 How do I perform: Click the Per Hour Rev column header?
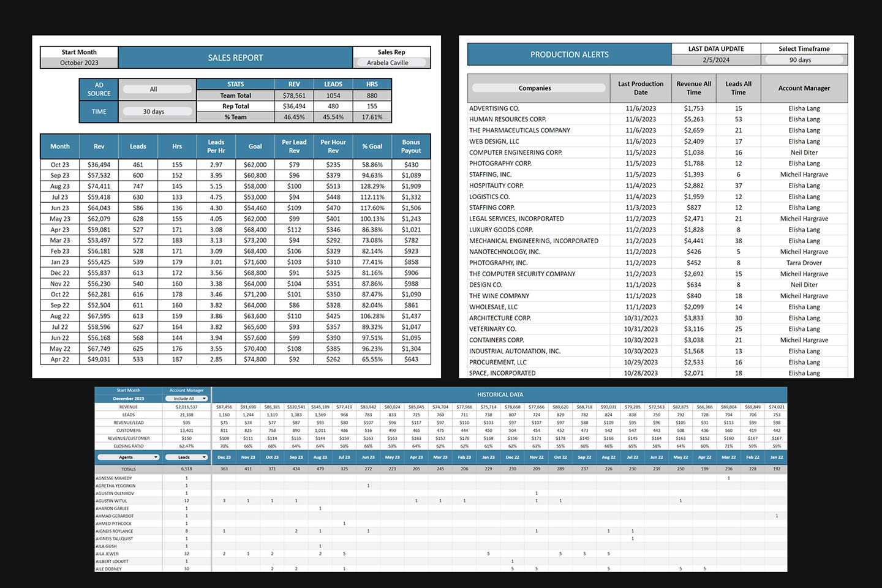click(x=333, y=146)
